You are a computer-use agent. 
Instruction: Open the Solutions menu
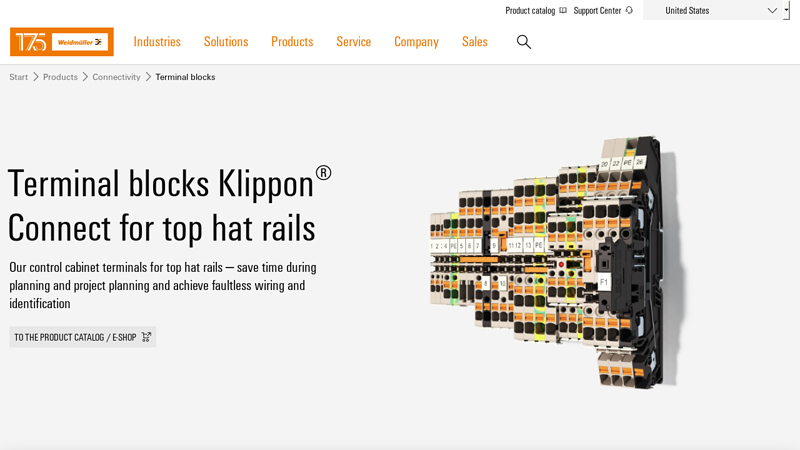point(226,42)
